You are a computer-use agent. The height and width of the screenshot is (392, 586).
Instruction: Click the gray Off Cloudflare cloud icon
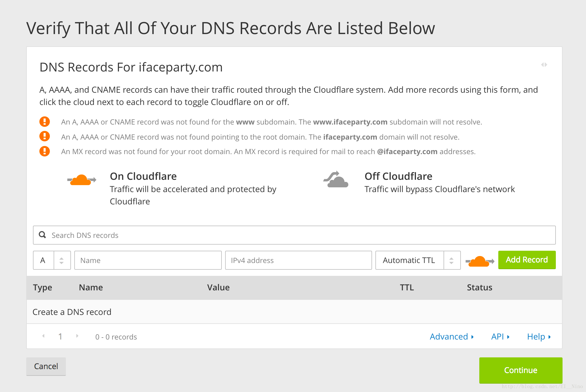pos(336,179)
